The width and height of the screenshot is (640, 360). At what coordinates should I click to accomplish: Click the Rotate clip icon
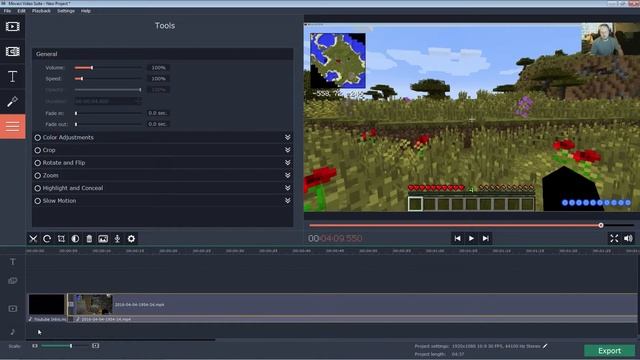coord(47,239)
